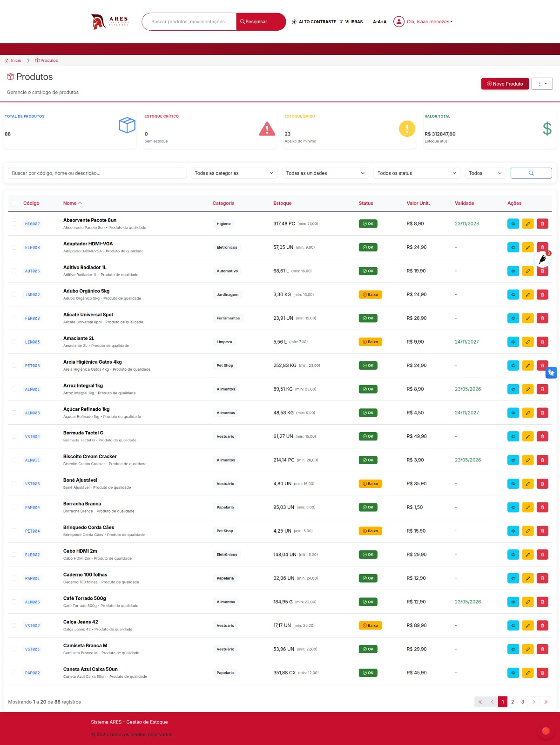The width and height of the screenshot is (560, 745).
Task: Tick the checkbox for Borracha Branca
Action: pyautogui.click(x=14, y=508)
